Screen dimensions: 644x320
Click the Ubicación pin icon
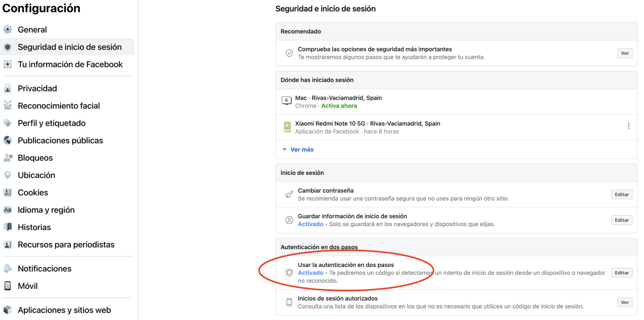[8, 175]
